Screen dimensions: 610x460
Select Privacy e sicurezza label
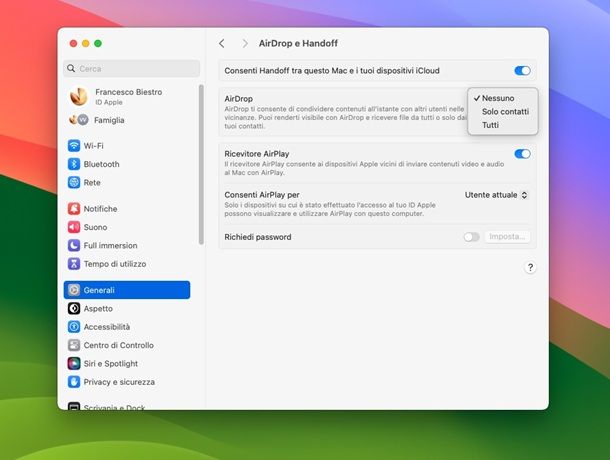(x=119, y=381)
